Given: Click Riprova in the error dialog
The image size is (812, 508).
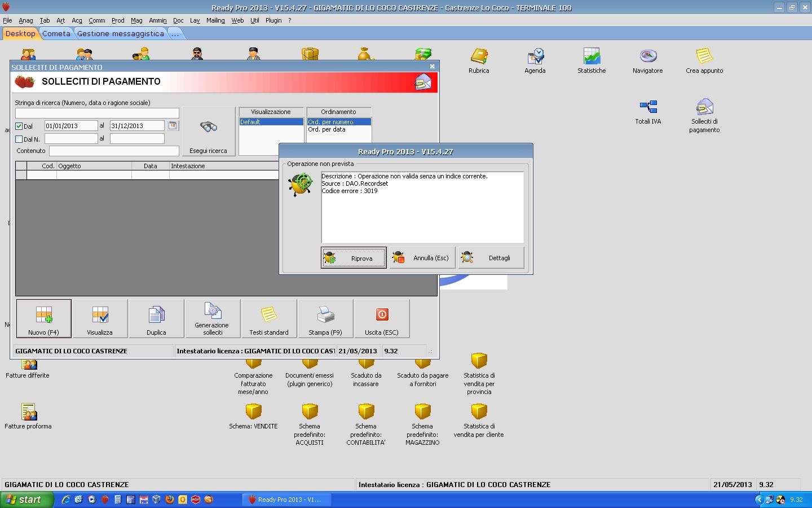Looking at the screenshot, I should [354, 258].
